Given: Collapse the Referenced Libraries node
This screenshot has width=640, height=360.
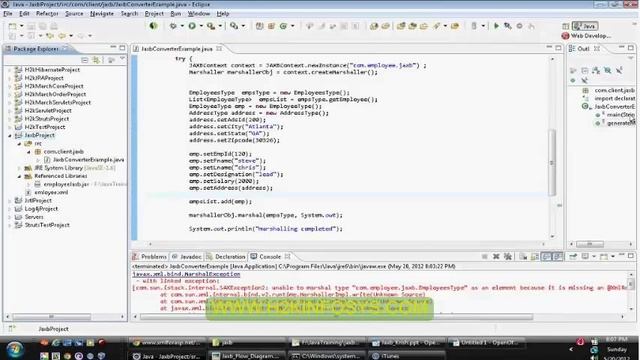Looking at the screenshot, I should 19,176.
